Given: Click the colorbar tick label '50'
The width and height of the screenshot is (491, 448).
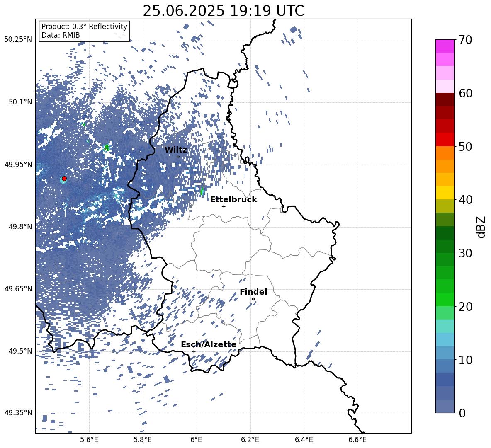Looking at the screenshot, I should pos(465,146).
